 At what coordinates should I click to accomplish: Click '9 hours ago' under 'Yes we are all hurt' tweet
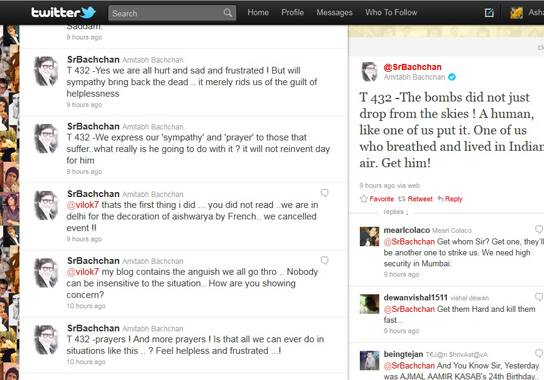tap(84, 104)
